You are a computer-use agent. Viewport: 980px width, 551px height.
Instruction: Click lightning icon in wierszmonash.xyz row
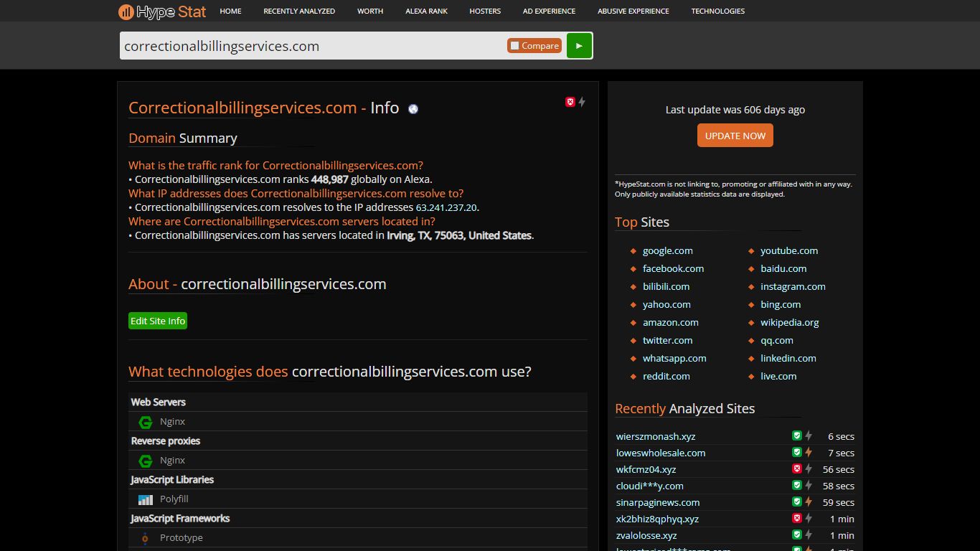[x=809, y=435]
